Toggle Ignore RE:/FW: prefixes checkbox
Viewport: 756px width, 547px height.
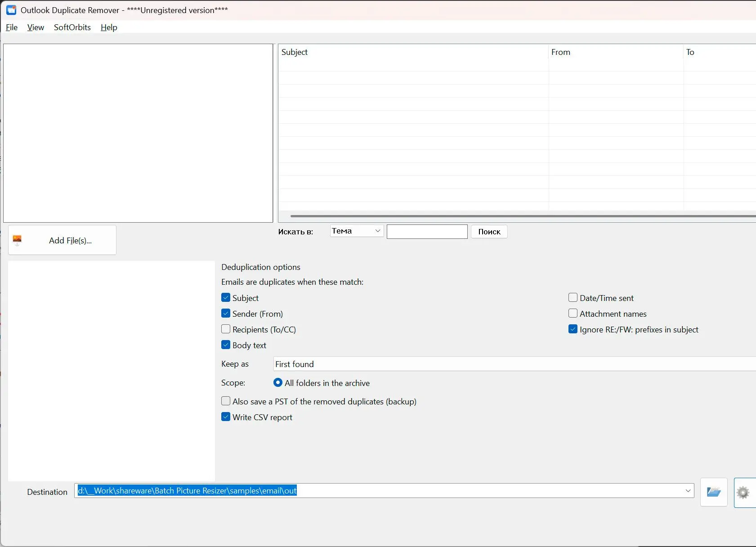573,329
